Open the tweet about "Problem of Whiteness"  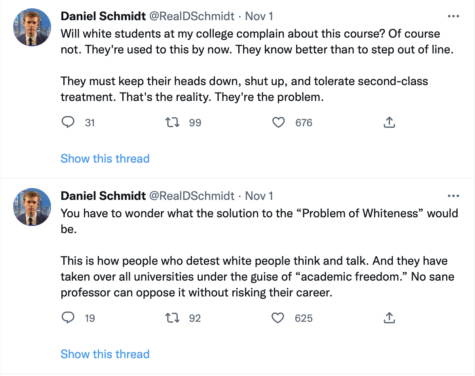259,253
